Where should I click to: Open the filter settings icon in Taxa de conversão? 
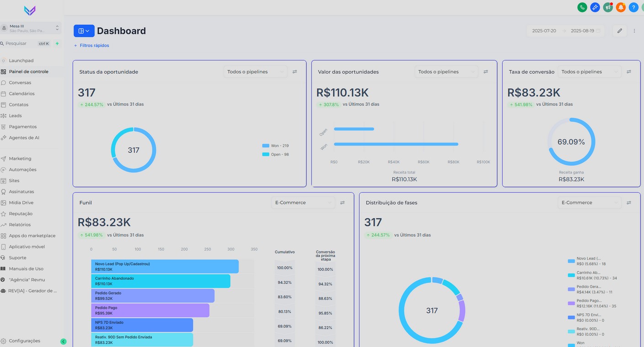[x=629, y=72]
